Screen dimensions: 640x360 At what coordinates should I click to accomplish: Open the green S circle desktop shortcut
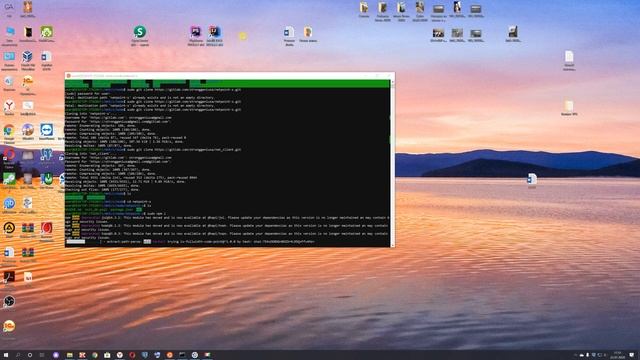click(x=140, y=32)
